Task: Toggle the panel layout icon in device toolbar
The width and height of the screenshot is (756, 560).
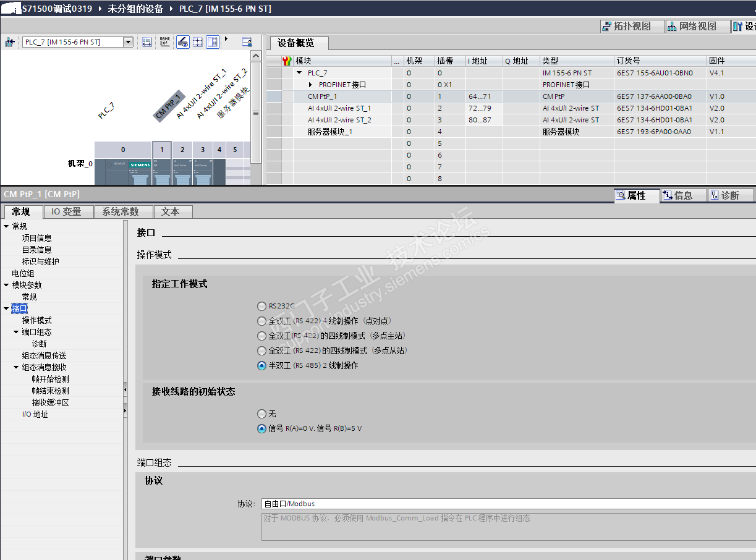Action: [213, 42]
